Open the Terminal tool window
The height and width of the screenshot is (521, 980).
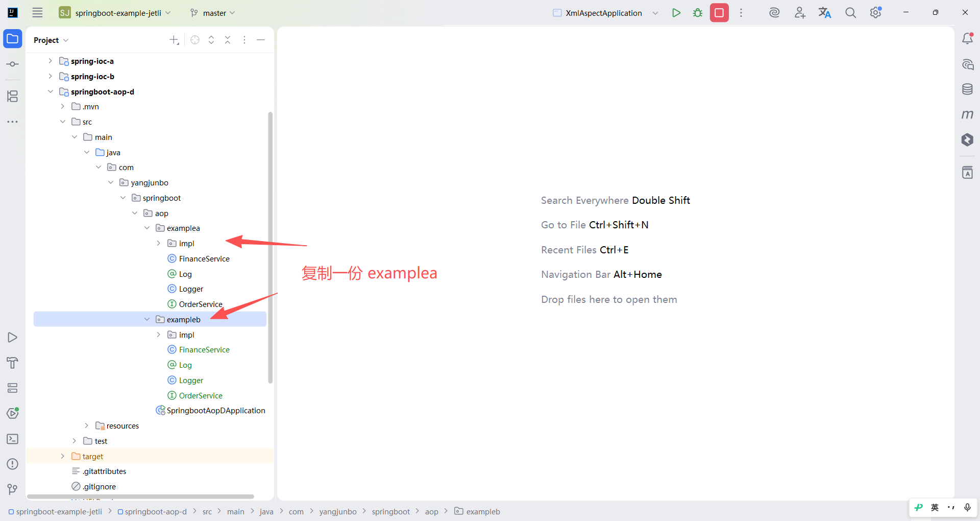pos(13,439)
